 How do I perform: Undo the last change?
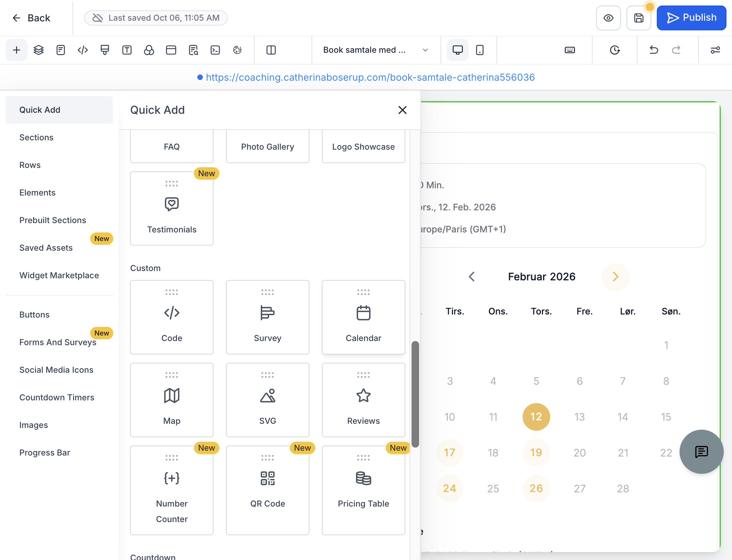click(654, 50)
